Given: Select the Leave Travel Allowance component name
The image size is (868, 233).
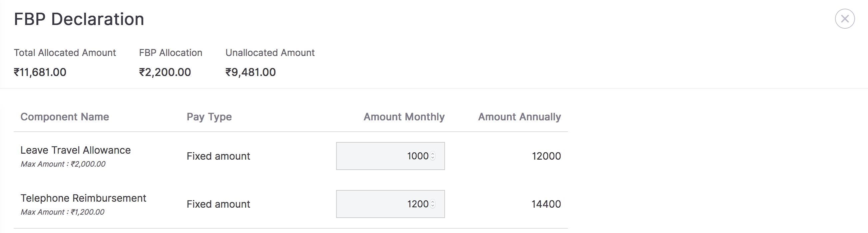Looking at the screenshot, I should [76, 150].
